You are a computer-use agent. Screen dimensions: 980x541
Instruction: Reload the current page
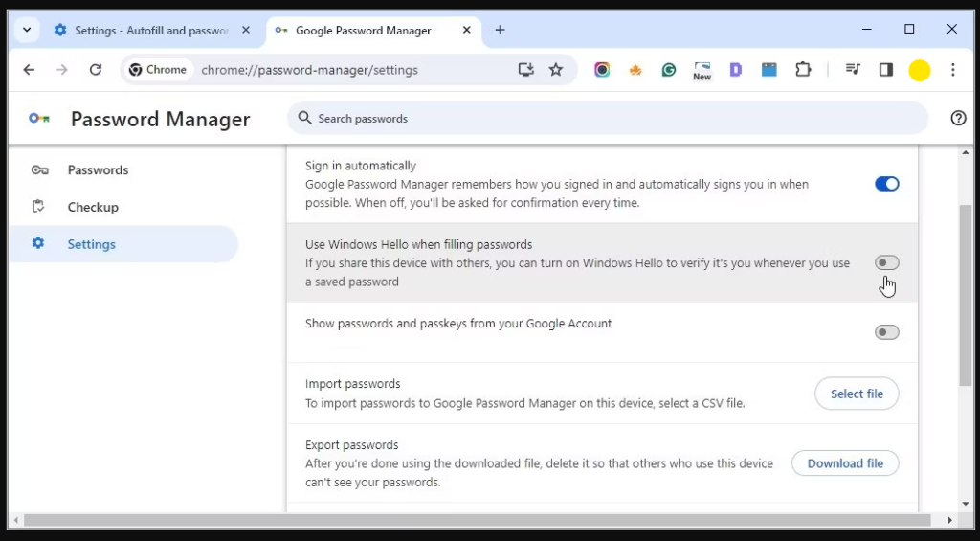pos(96,70)
